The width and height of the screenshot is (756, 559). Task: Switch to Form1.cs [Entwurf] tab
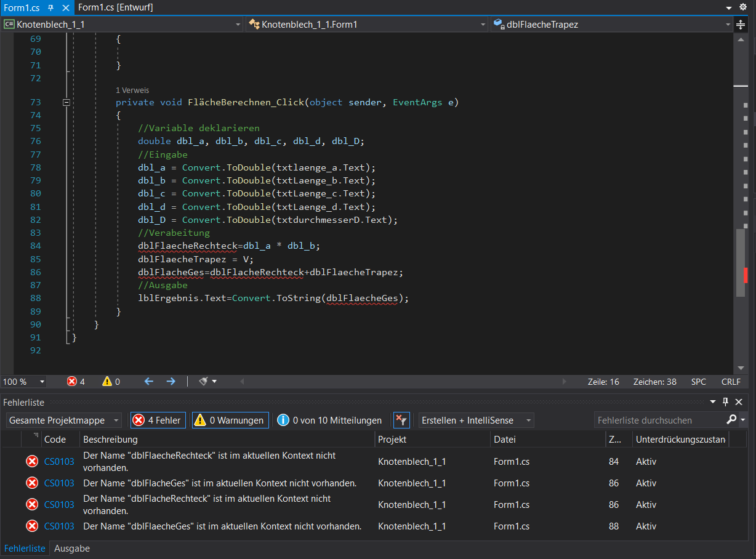coord(116,7)
